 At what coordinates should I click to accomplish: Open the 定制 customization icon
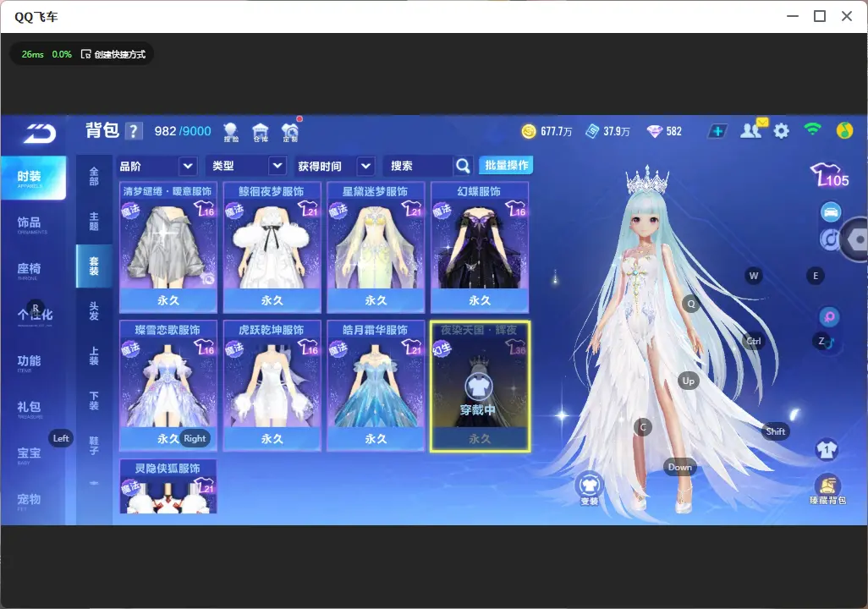point(290,132)
